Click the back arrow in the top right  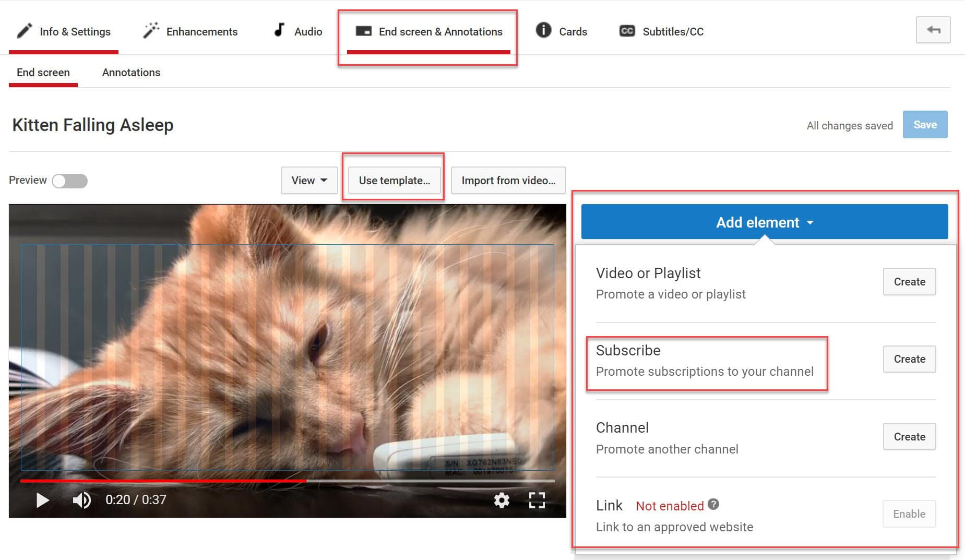[x=933, y=30]
